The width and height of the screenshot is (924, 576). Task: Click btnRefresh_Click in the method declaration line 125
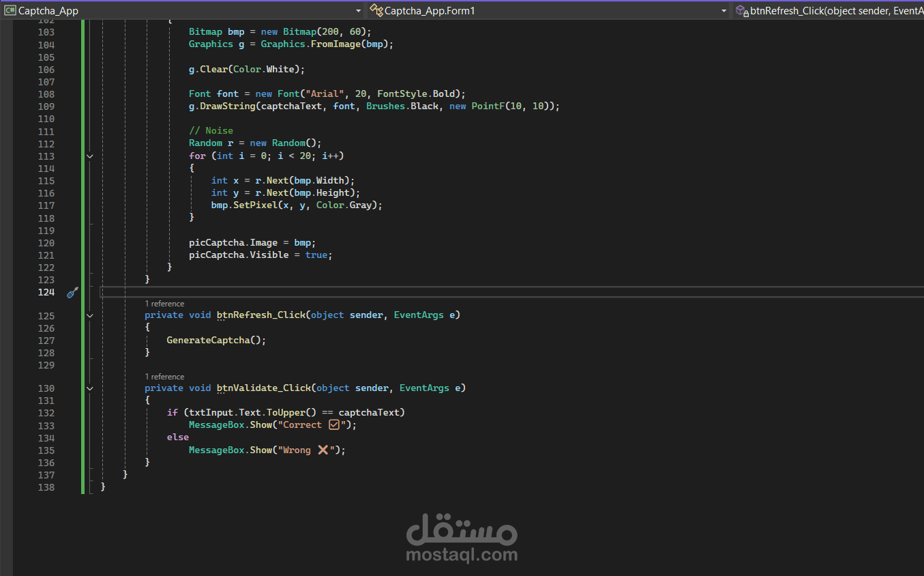click(x=261, y=315)
